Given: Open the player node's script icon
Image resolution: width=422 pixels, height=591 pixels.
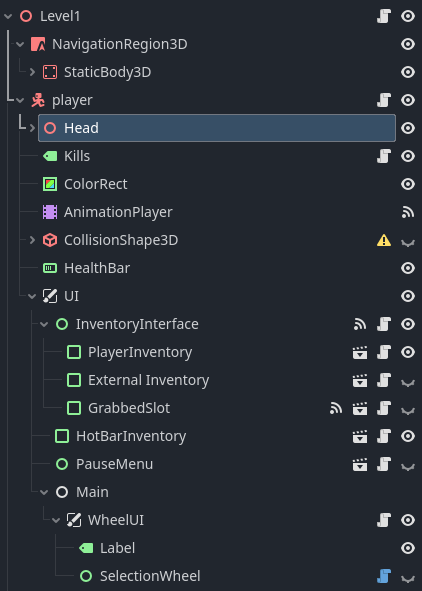Looking at the screenshot, I should click(384, 100).
